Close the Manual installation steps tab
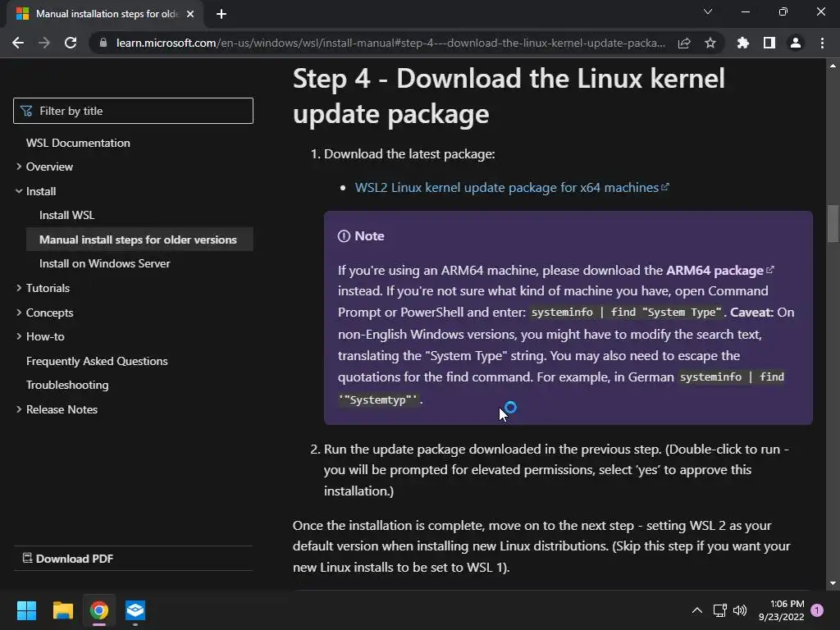840x630 pixels. (190, 14)
